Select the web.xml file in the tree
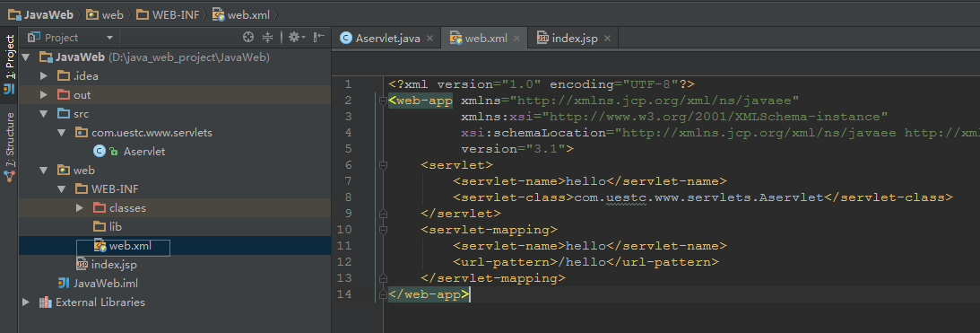This screenshot has width=980, height=333. tap(174, 245)
